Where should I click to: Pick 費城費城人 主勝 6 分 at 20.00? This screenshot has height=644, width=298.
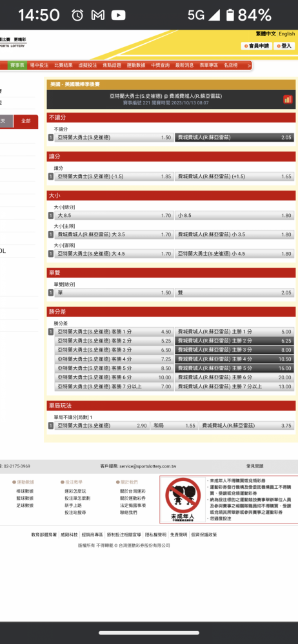[235, 377]
